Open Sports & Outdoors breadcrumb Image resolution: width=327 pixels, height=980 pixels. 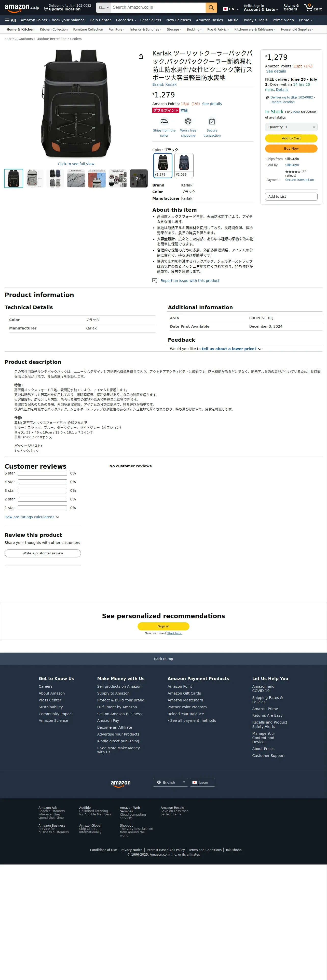pos(19,39)
